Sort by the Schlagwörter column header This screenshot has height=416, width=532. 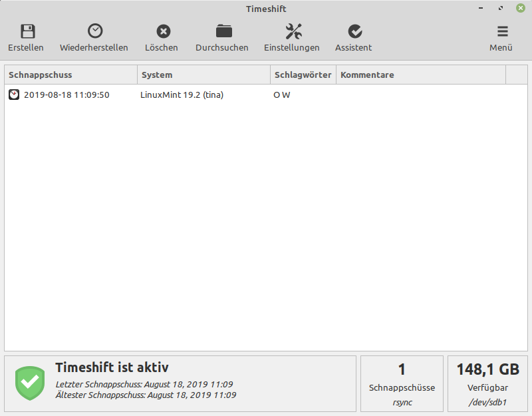click(303, 75)
